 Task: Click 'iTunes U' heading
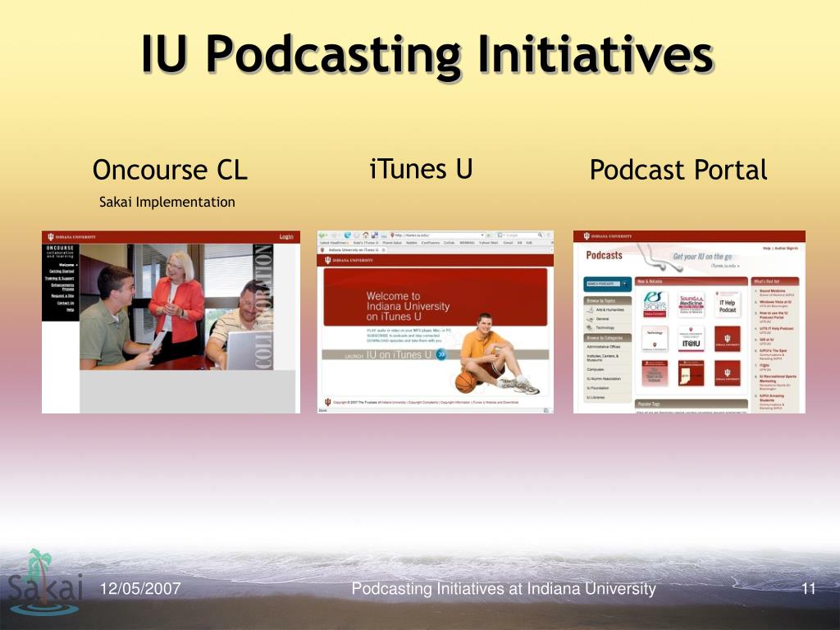coord(421,169)
